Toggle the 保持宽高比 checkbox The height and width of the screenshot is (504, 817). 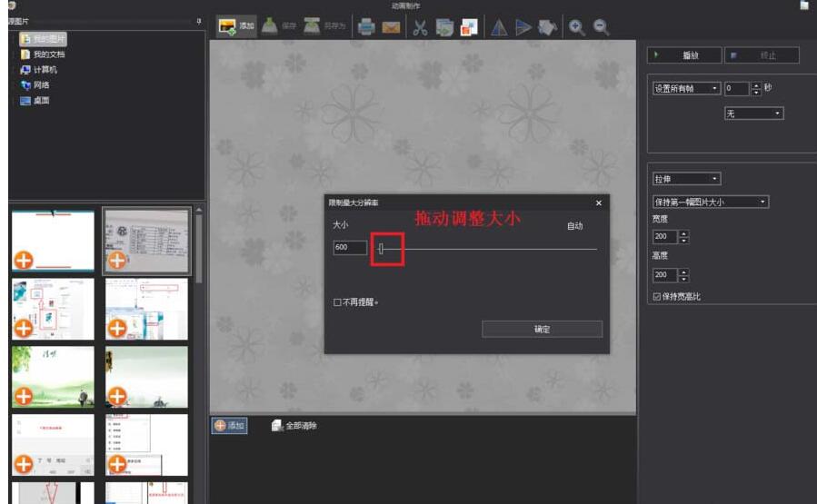click(656, 296)
